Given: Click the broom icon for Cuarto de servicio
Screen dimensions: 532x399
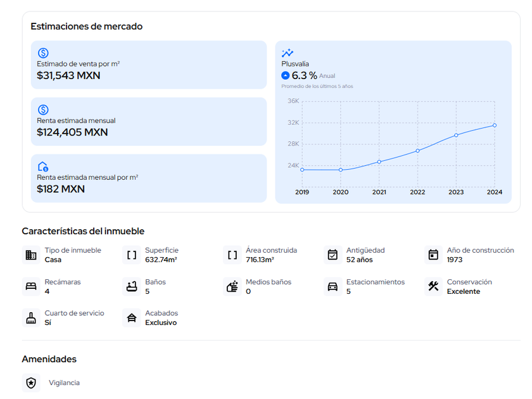Looking at the screenshot, I should tap(31, 318).
